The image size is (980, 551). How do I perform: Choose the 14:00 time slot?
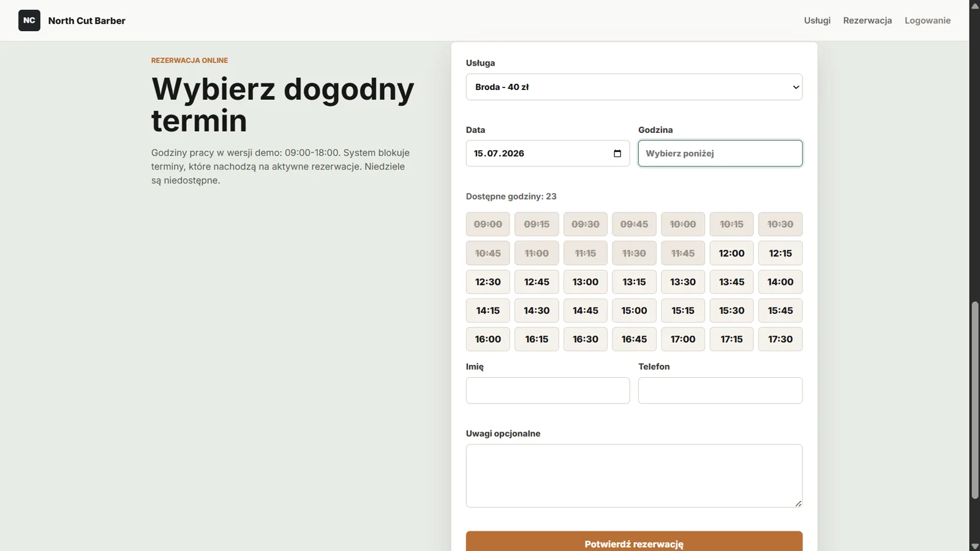coord(780,282)
